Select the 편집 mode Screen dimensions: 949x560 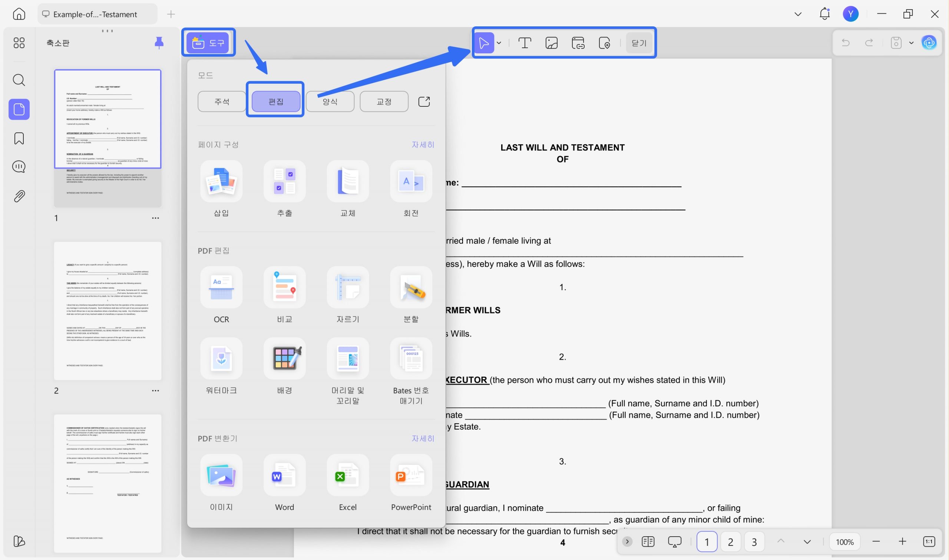pyautogui.click(x=276, y=102)
